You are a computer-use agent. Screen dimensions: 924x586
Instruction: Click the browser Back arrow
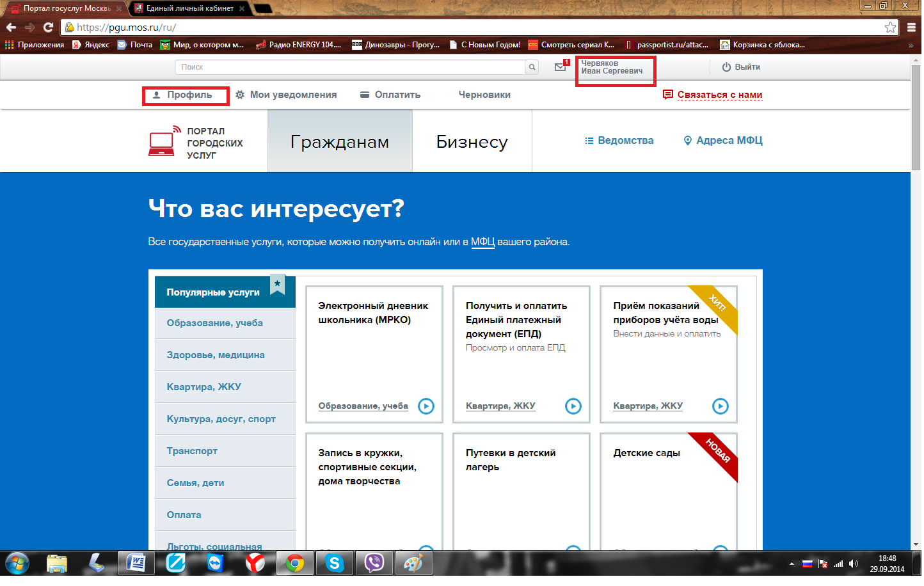[x=11, y=28]
